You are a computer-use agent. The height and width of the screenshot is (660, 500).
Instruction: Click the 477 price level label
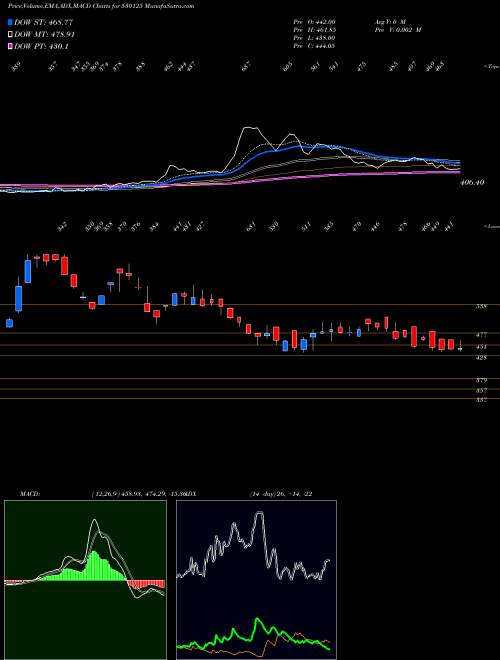pyautogui.click(x=481, y=335)
